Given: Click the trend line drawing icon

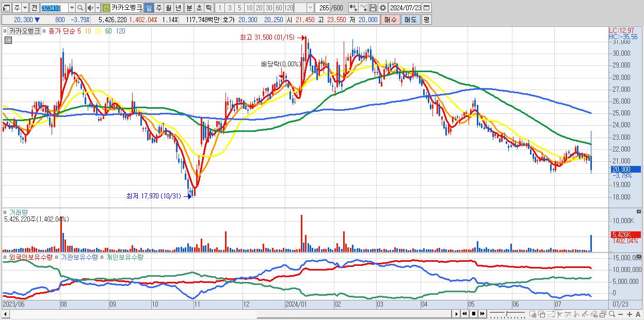Looking at the screenshot, I should coord(568,314).
